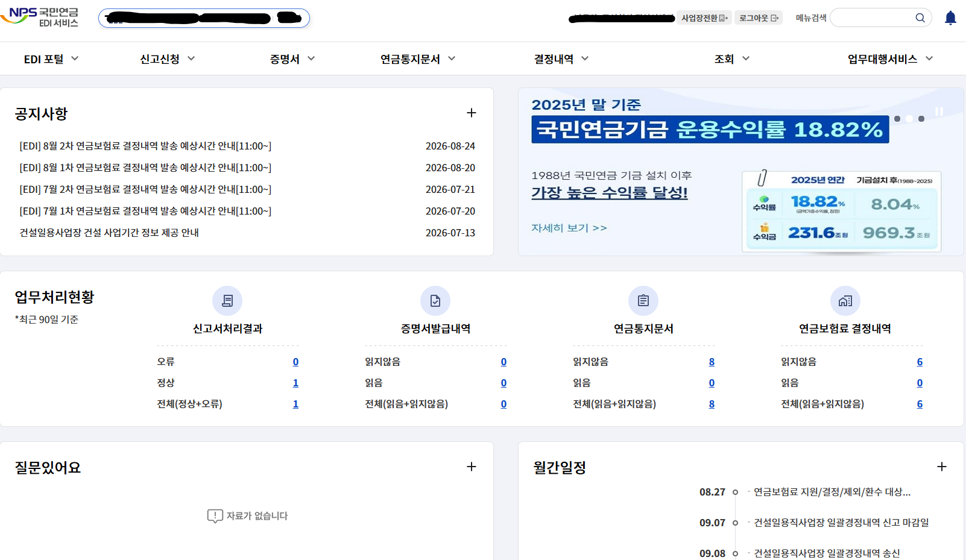
Task: Open notice '8월 2차 연금보험료 결정내역 발송'
Action: 145,146
